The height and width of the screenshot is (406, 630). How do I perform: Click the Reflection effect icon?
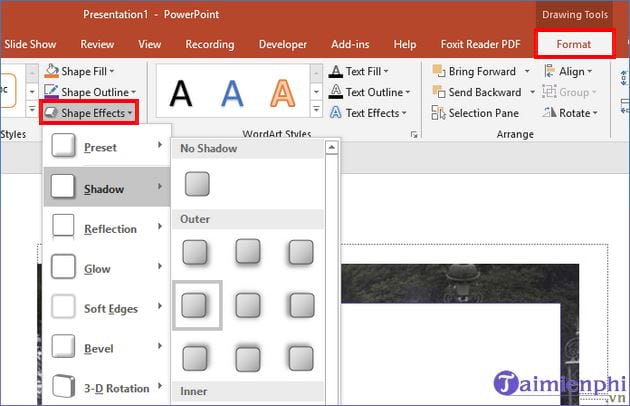(63, 226)
